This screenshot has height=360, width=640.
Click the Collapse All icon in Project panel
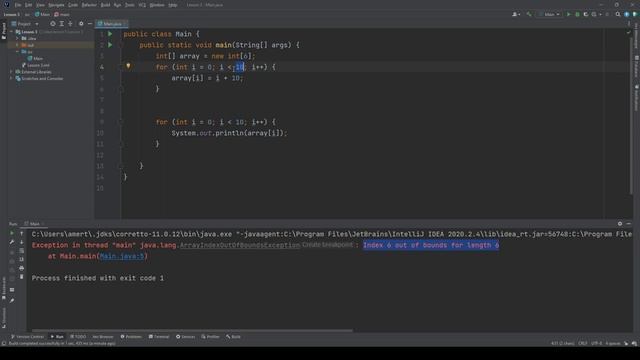pos(70,24)
